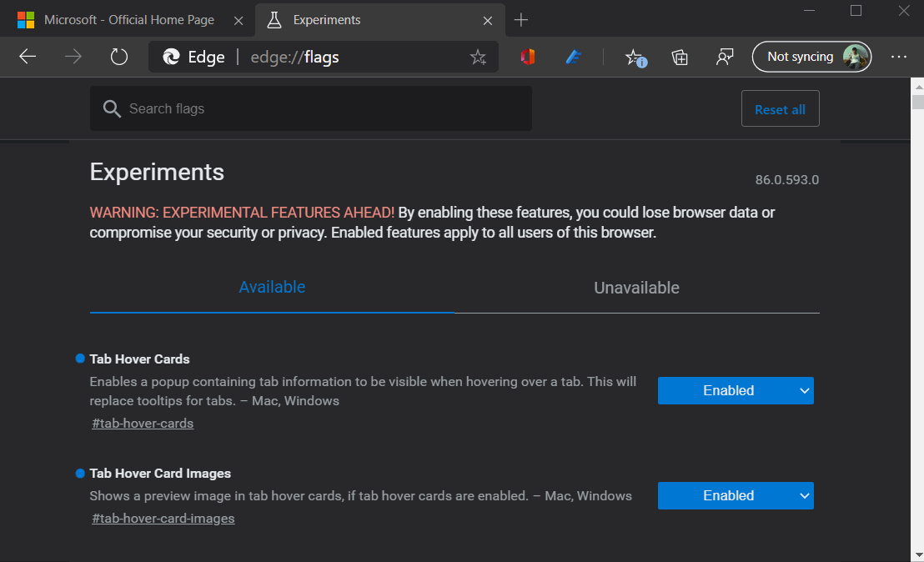Select the Experiments browser tab
The height and width of the screenshot is (562, 924).
(380, 20)
